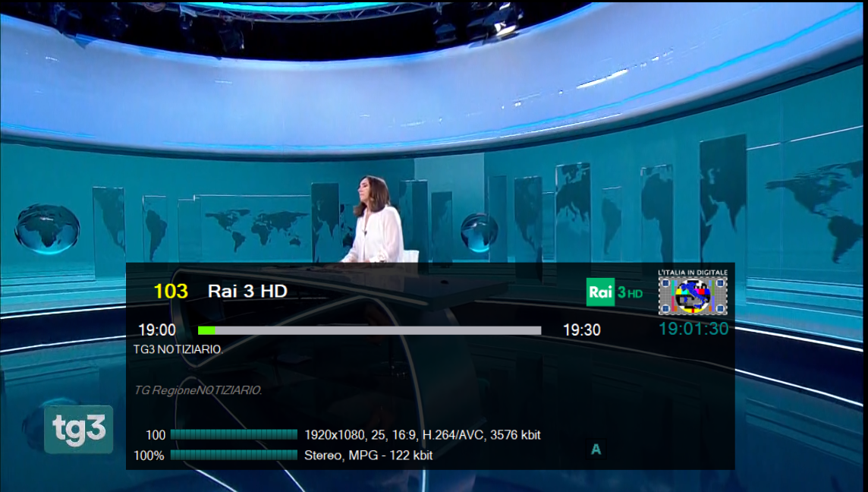
Task: Click the green elapsed part of the progress bar
Action: 206,330
